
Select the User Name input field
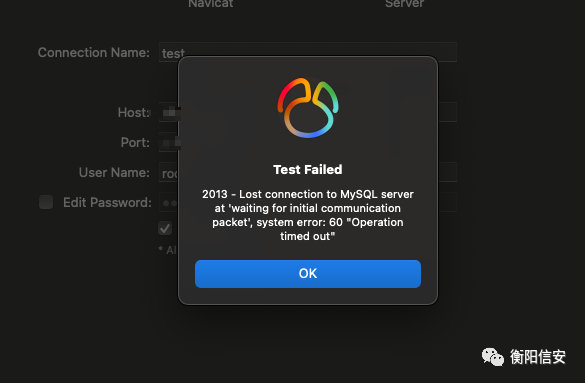[308, 172]
